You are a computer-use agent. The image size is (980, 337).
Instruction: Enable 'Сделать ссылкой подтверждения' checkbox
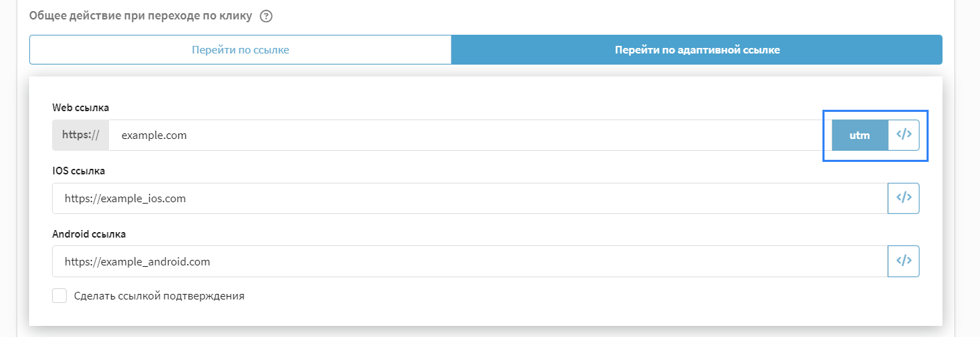pyautogui.click(x=60, y=296)
